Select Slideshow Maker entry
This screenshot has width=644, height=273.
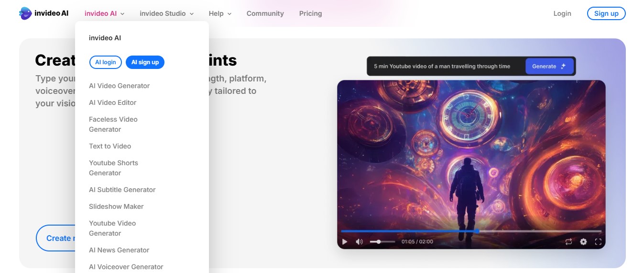pos(116,206)
